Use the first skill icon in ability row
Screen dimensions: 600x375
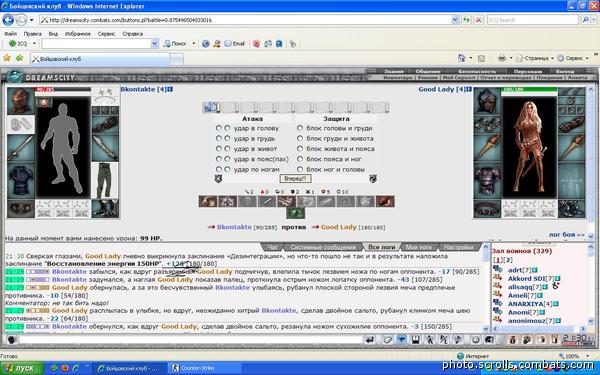pyautogui.click(x=208, y=201)
